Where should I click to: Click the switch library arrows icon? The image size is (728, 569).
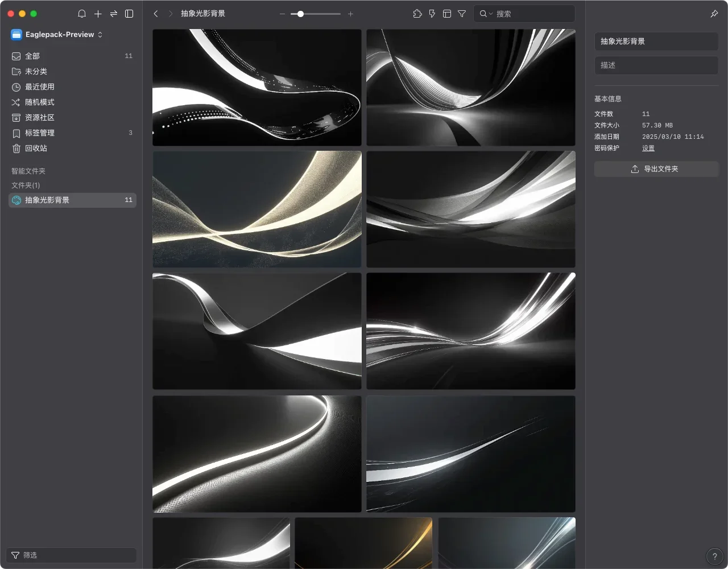point(114,14)
